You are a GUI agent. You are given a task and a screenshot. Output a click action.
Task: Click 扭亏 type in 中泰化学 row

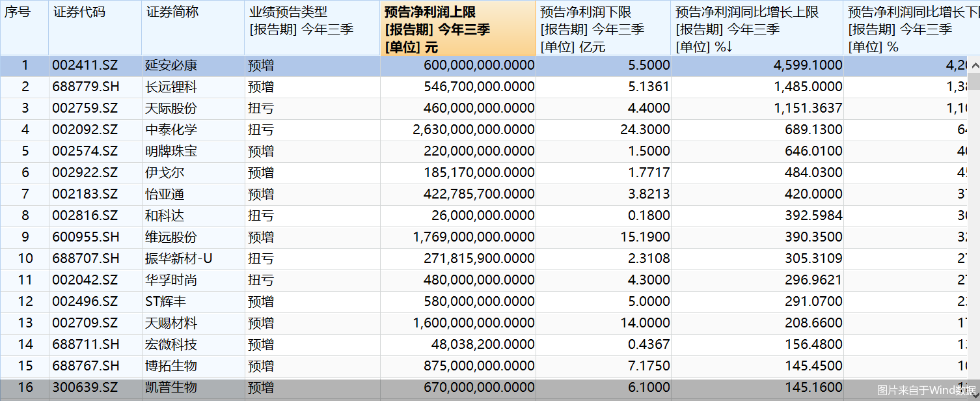[x=261, y=130]
